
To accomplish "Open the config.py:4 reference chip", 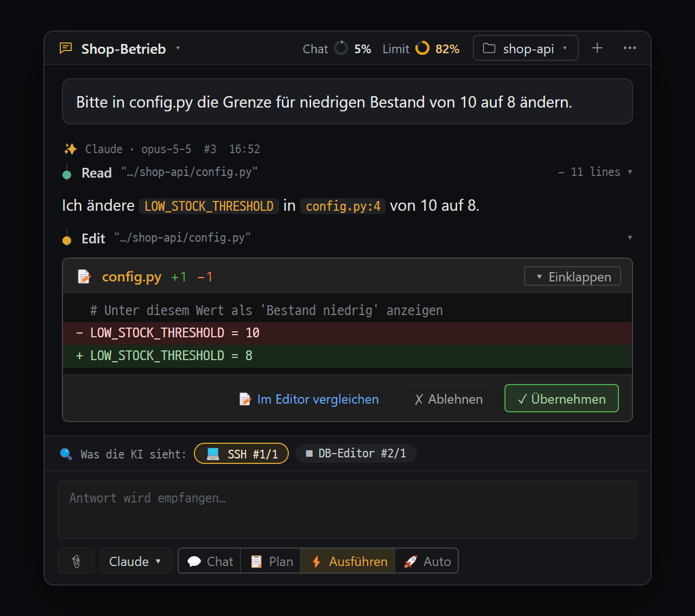I will pos(343,206).
